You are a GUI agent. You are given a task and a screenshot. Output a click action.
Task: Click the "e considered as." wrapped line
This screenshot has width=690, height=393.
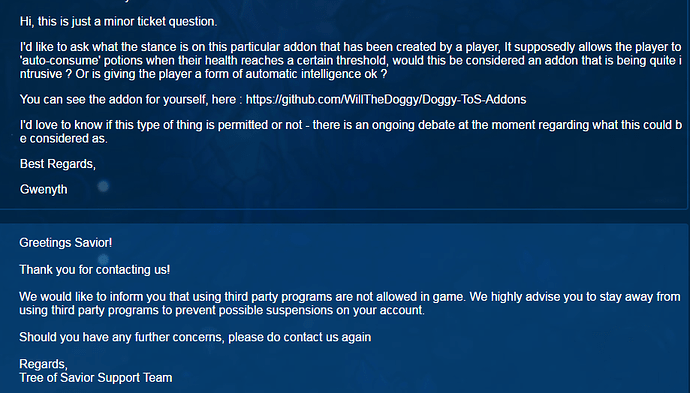pyautogui.click(x=63, y=139)
